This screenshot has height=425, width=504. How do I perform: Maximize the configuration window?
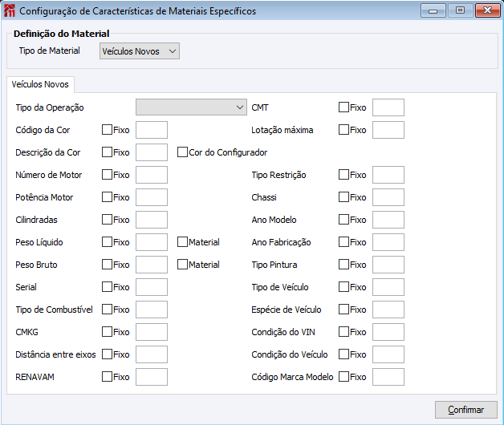[460, 11]
